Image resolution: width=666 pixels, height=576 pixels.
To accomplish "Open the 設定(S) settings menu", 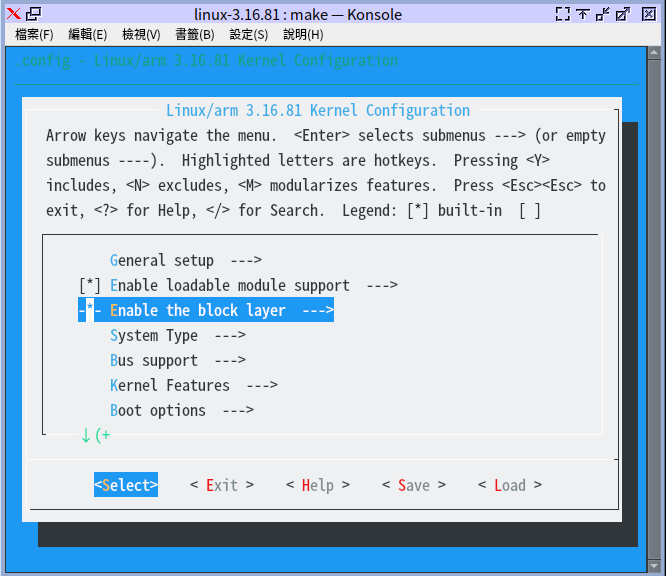I will 248,34.
